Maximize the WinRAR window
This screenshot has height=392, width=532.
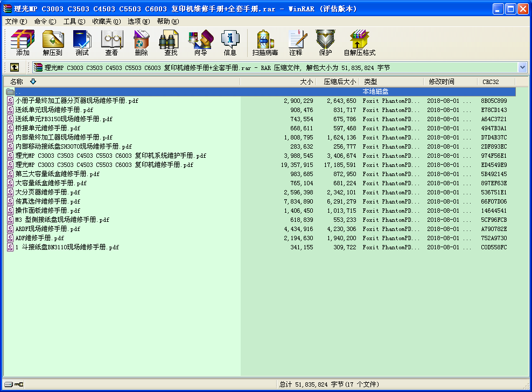[510, 9]
